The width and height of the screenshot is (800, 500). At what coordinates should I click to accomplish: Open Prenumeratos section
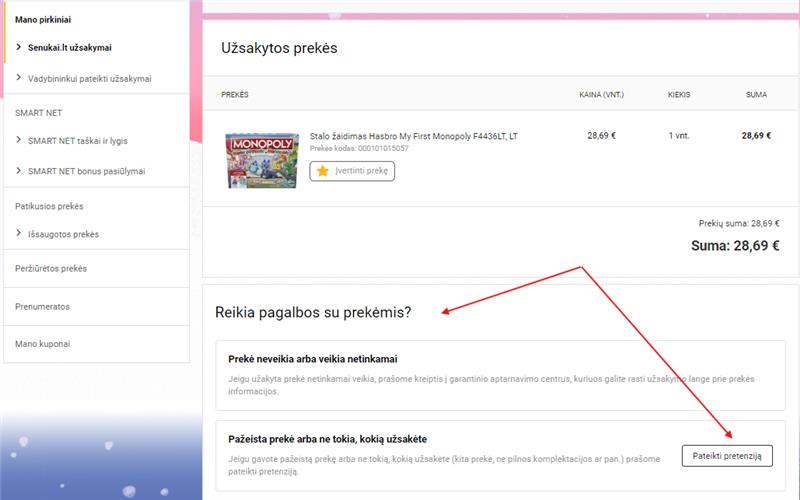click(42, 307)
